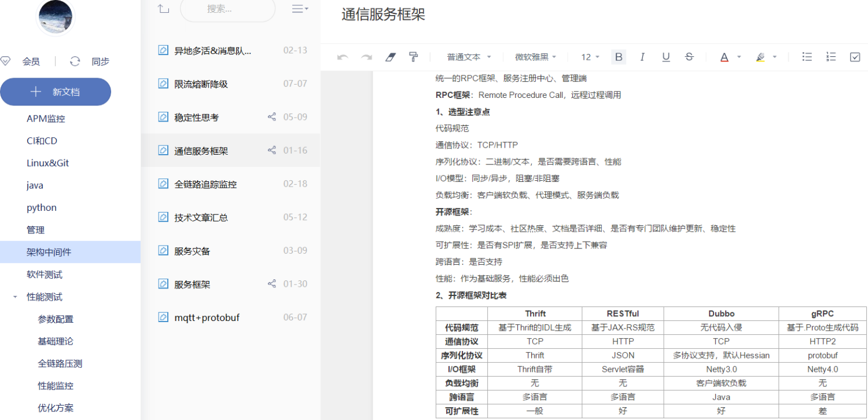Open the 普通文本 paragraph style dropdown
The width and height of the screenshot is (868, 420).
(469, 57)
